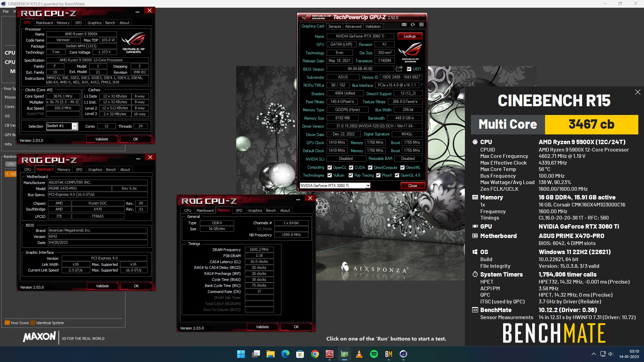Viewport: 644px width, 362px height.
Task: Open SPD tab in CPU-Z Memory window
Action: [239, 210]
